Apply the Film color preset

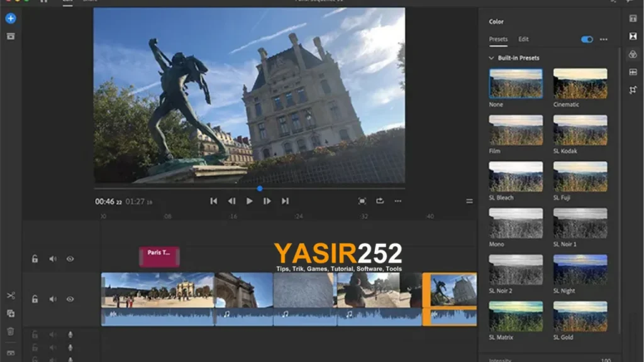pyautogui.click(x=516, y=130)
